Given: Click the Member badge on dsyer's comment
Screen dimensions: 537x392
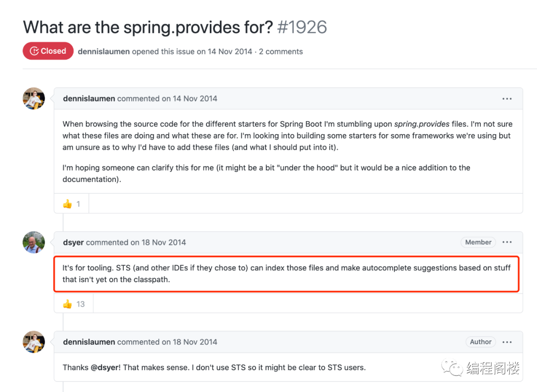Looking at the screenshot, I should [478, 242].
